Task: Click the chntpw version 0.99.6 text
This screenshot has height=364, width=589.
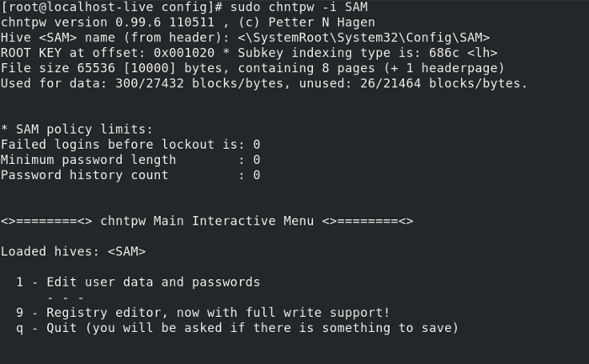Action: (84, 23)
